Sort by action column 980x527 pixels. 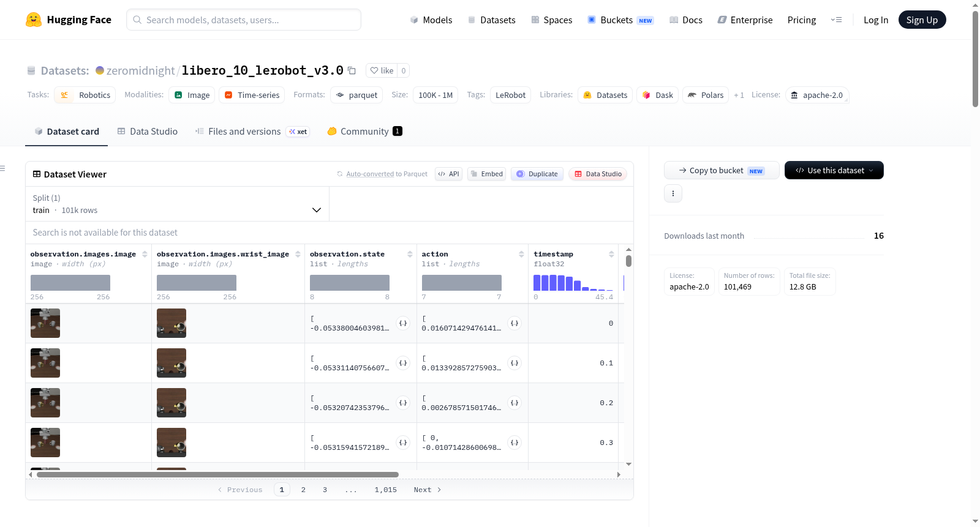point(521,254)
